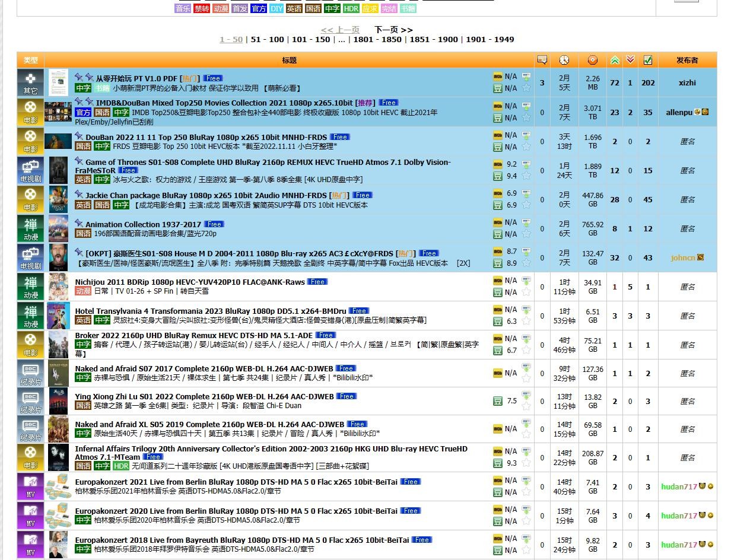Filter by 音乐 tag at top
The width and height of the screenshot is (731, 560).
[183, 8]
